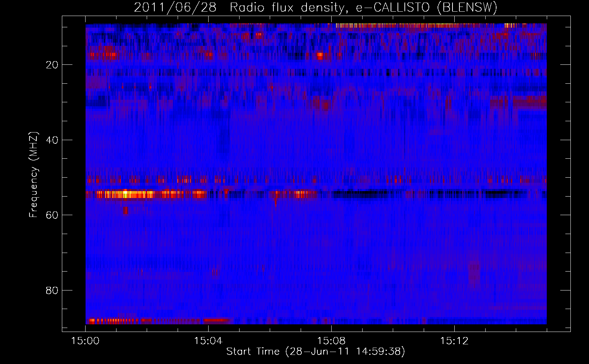Screen dimensions: 589x364
Task: Click the 15:04 time axis label
Action: [208, 341]
